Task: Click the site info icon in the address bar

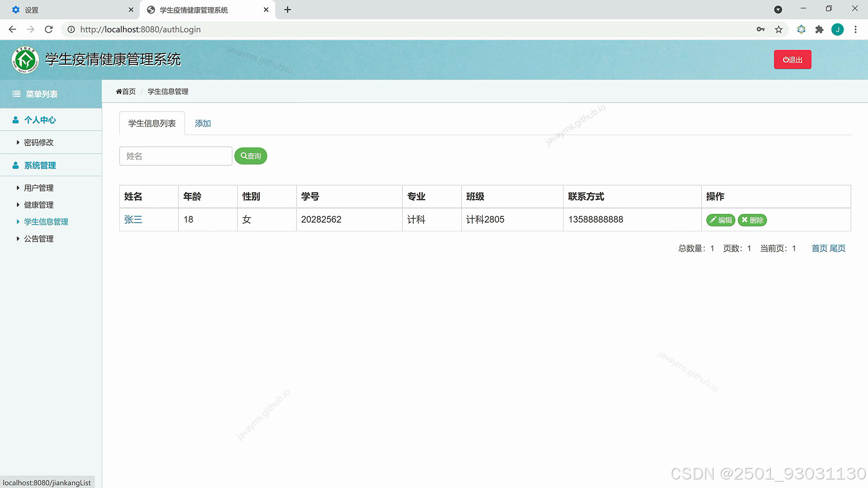Action: click(71, 29)
